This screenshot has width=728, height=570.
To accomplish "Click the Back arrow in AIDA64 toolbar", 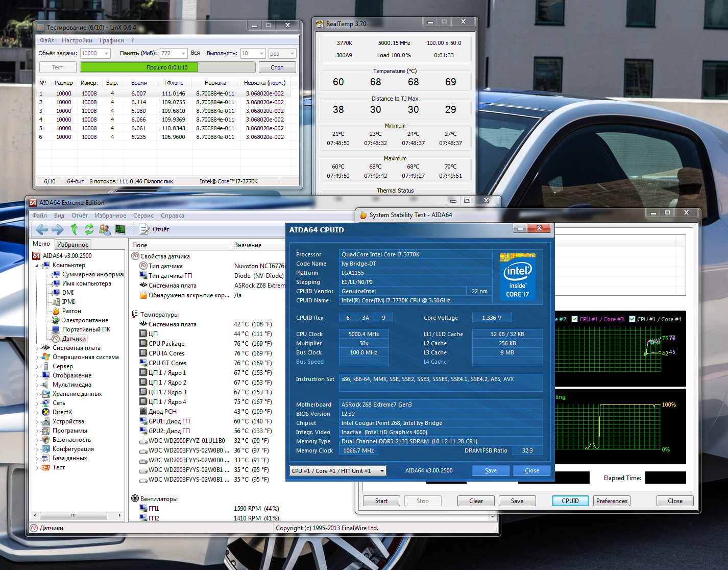I will 42,229.
